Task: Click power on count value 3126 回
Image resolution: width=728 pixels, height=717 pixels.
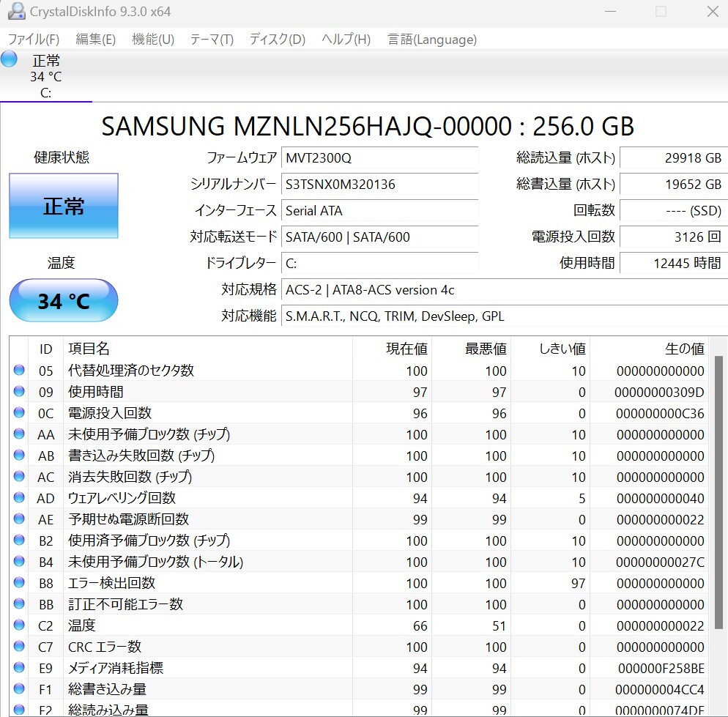Action: pyautogui.click(x=674, y=237)
